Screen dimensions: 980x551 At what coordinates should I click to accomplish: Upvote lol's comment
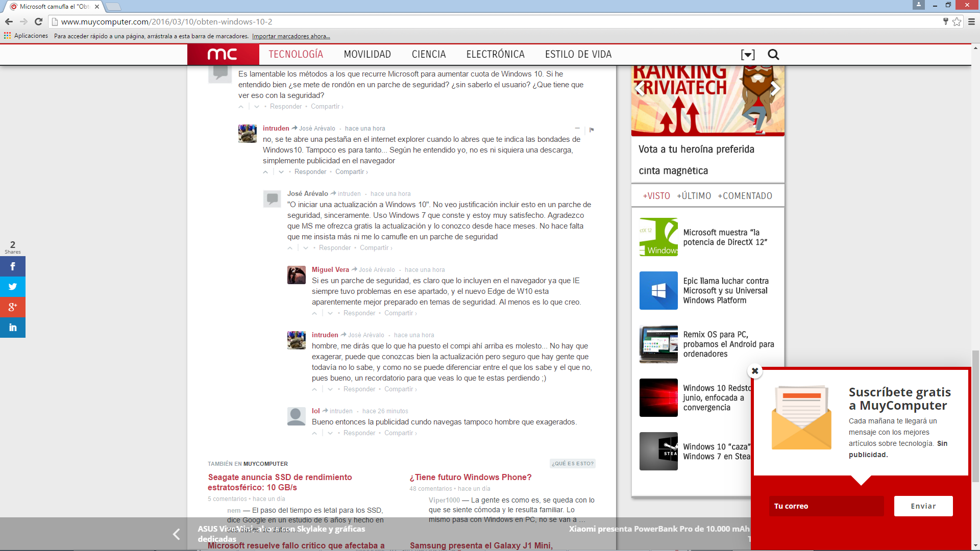tap(314, 433)
